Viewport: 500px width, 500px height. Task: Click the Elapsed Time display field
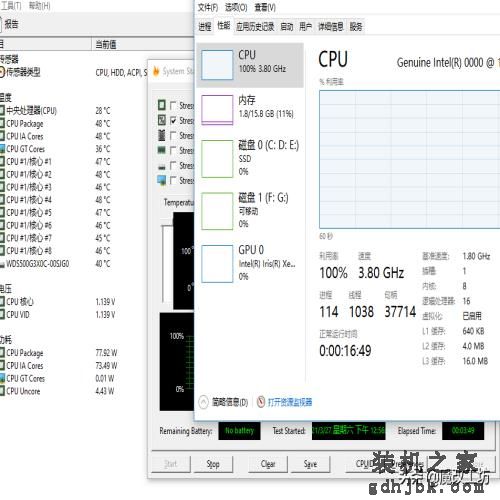[463, 431]
